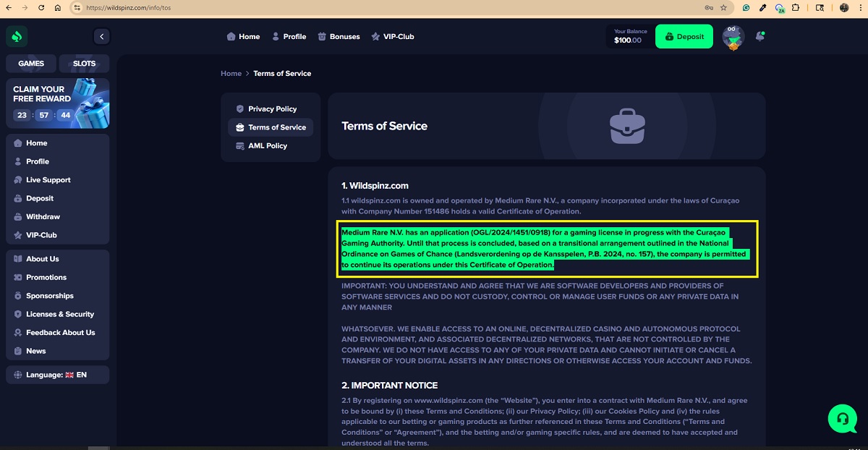Click the Home breadcrumb link

[231, 73]
